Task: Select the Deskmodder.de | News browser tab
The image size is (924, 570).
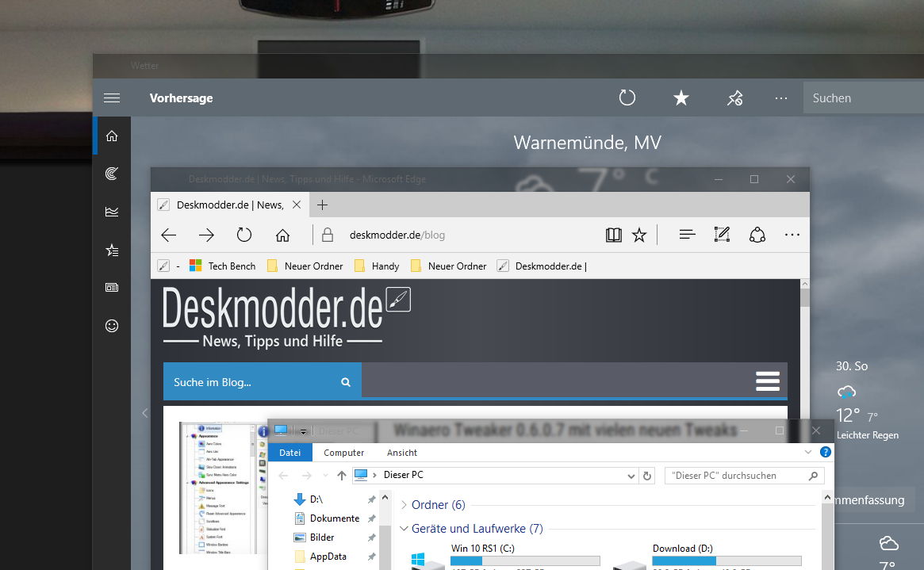Action: click(230, 205)
